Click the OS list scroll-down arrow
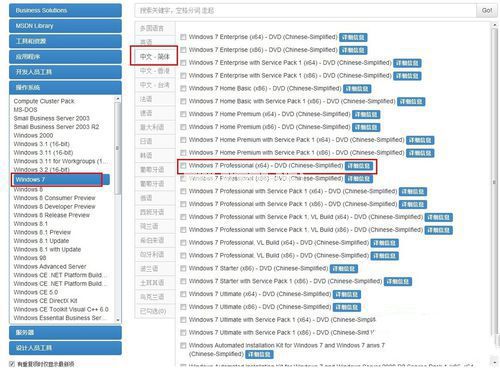 (118, 320)
